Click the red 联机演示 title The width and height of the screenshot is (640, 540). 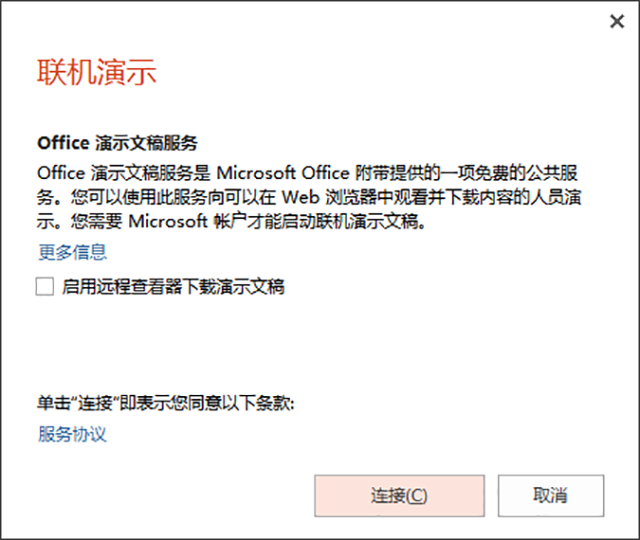point(96,73)
